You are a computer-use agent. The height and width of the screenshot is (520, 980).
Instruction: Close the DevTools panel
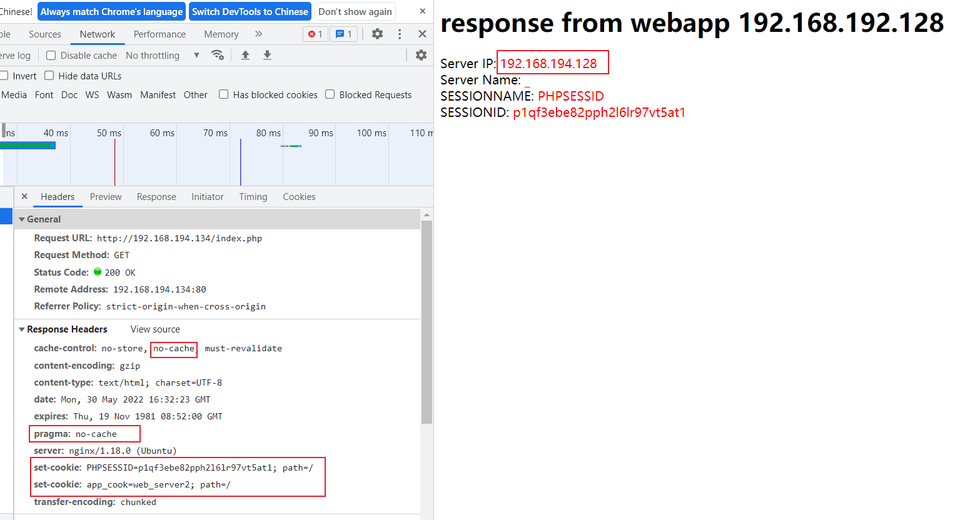pyautogui.click(x=422, y=34)
